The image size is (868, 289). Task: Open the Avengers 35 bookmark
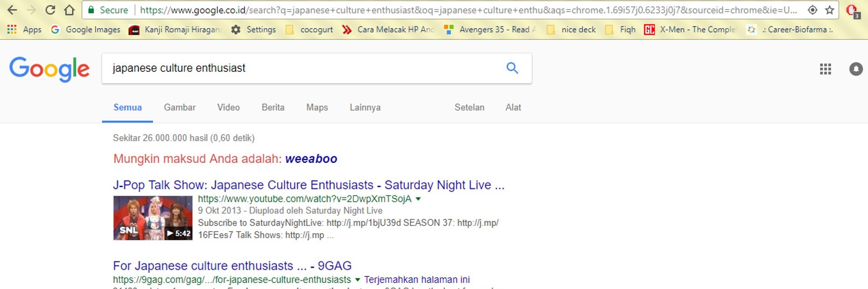[x=490, y=30]
